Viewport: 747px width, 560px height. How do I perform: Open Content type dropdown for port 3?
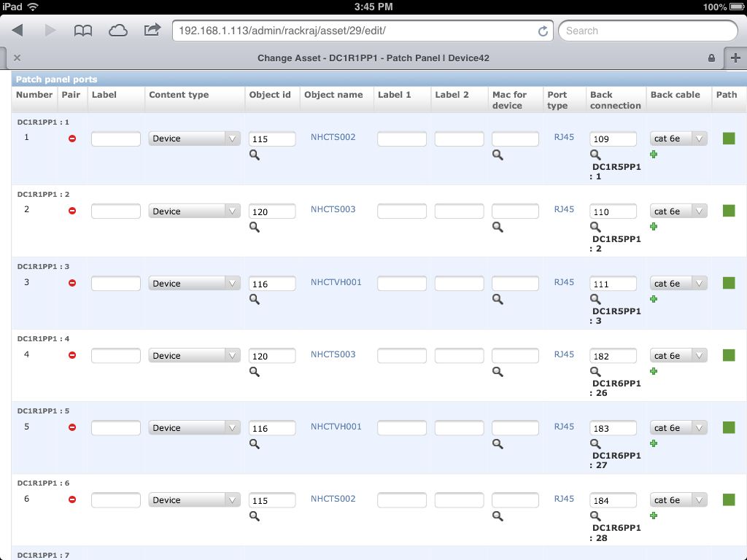pyautogui.click(x=194, y=284)
